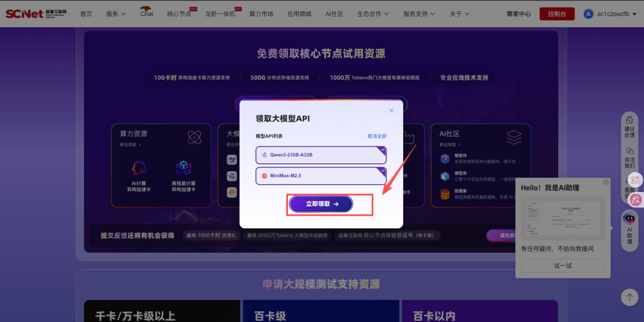Open 前往体验 under AI社区
Screen dimensions: 644x322
(450, 144)
